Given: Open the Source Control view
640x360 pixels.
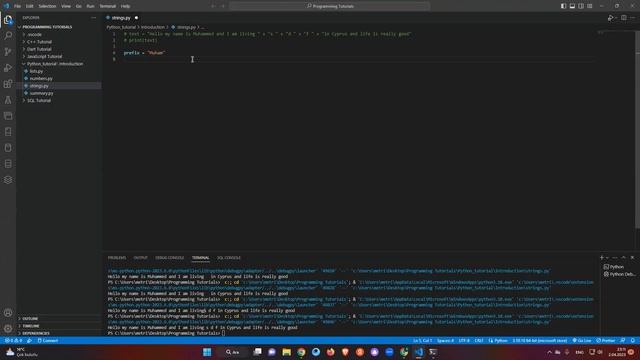Looking at the screenshot, I should (x=8, y=51).
